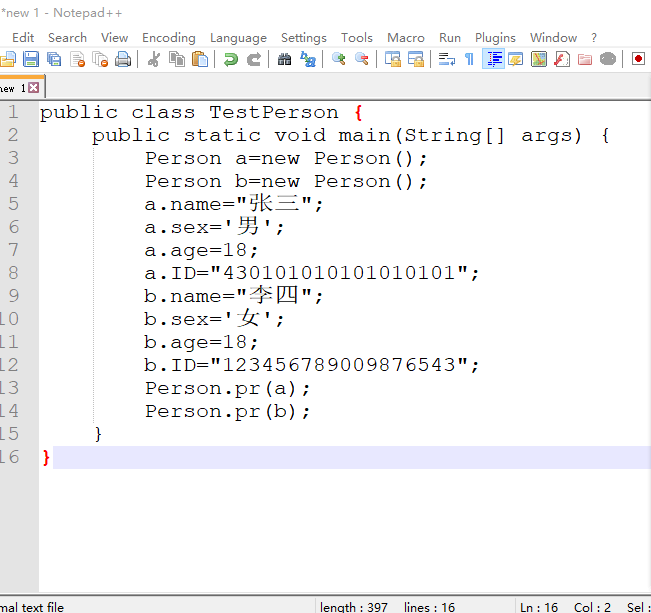The image size is (651, 613).
Task: Start macro recording with the red dot
Action: [638, 59]
